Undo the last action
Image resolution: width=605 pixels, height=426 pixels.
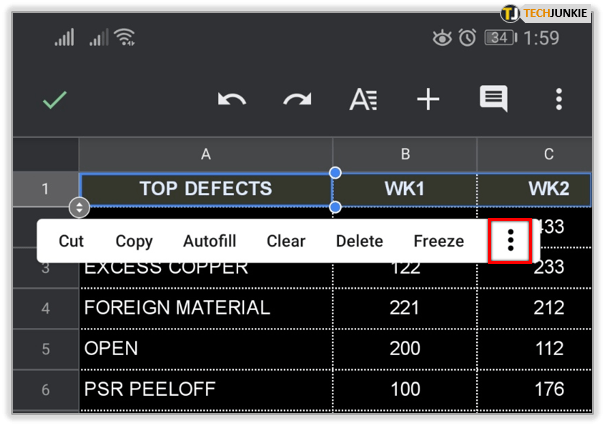[x=233, y=100]
